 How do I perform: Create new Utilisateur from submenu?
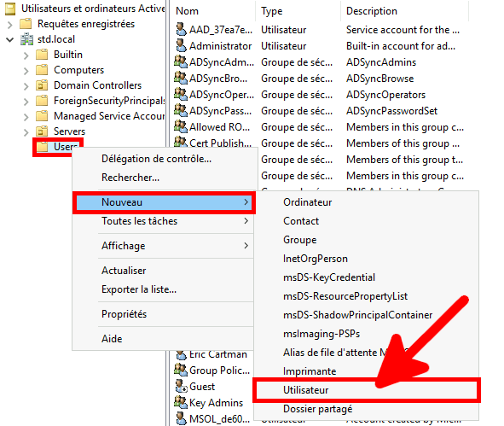coord(367,390)
